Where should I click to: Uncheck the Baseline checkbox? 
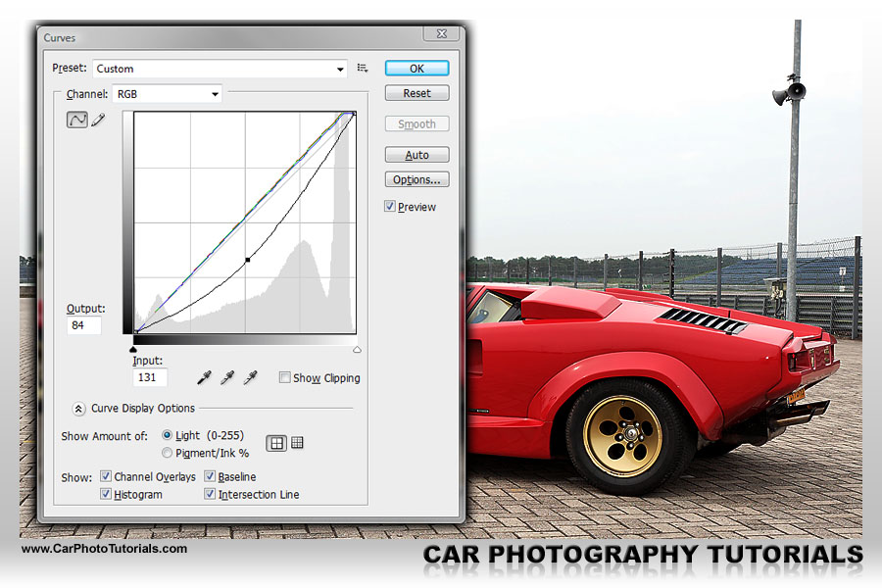pos(210,476)
